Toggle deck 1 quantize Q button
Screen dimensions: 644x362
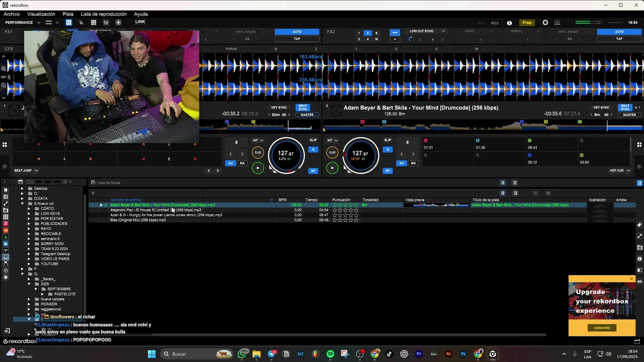pyautogui.click(x=313, y=149)
